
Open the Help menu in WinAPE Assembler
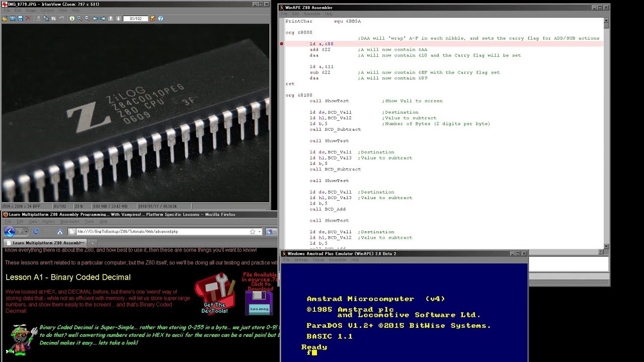click(x=329, y=14)
